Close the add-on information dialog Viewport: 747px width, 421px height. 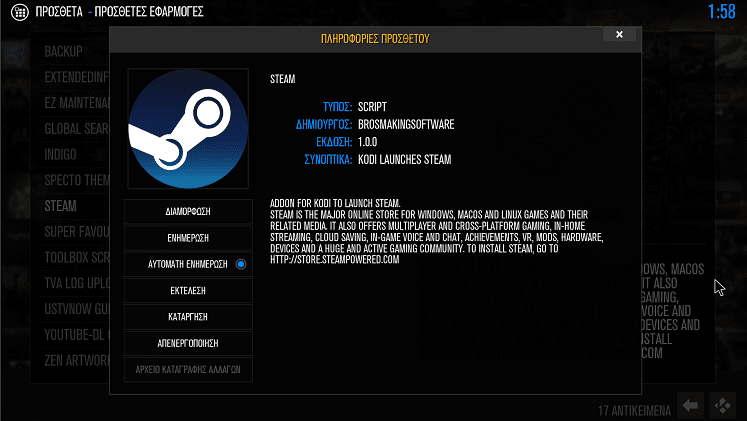click(619, 34)
